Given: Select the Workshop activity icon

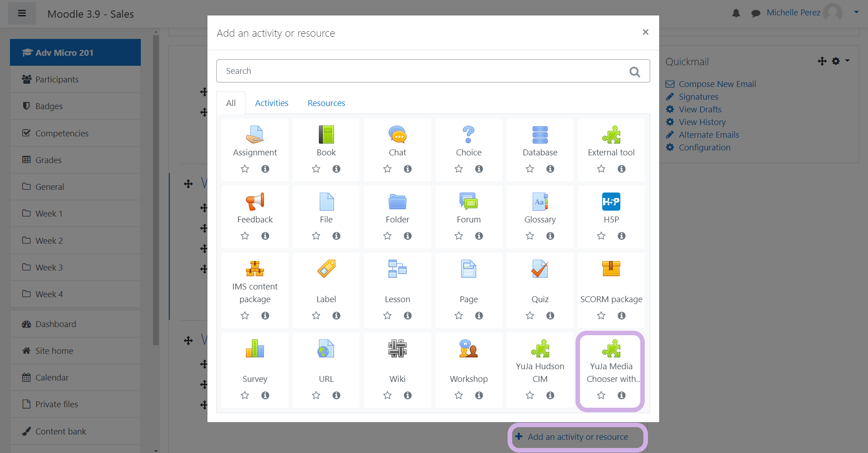Looking at the screenshot, I should click(x=468, y=349).
